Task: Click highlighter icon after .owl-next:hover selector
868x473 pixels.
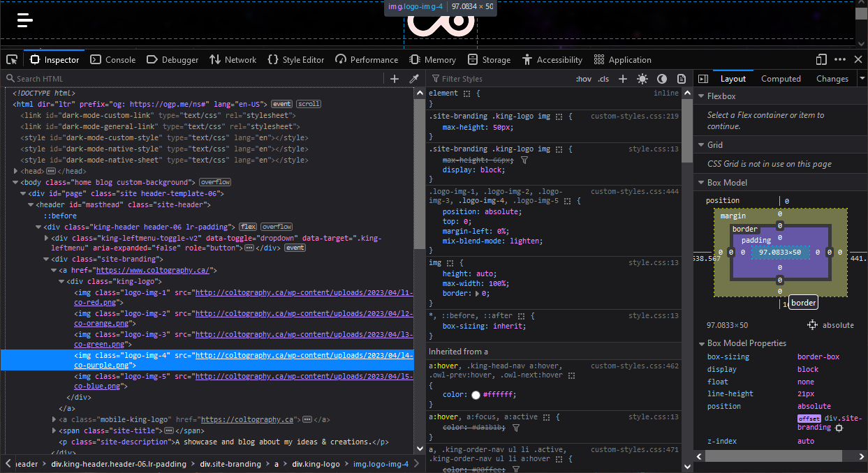Action: tap(571, 375)
